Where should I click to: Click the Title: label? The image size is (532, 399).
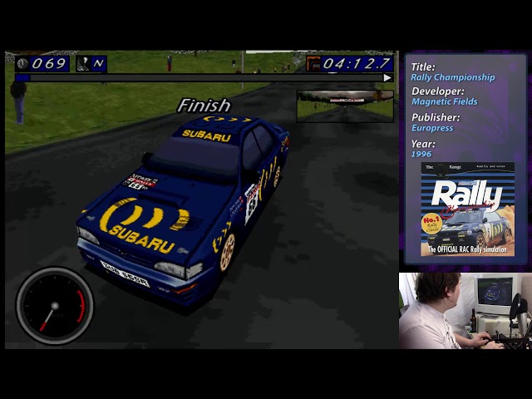pos(423,66)
